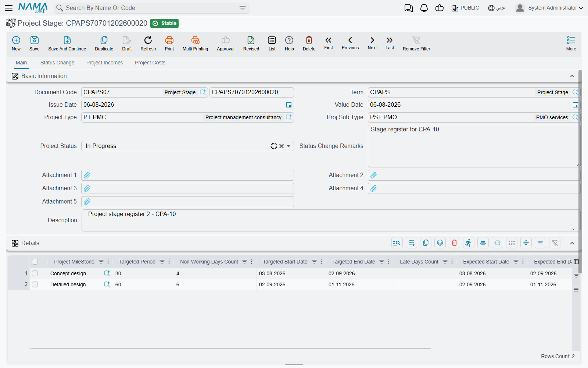Delete this project stage

309,43
